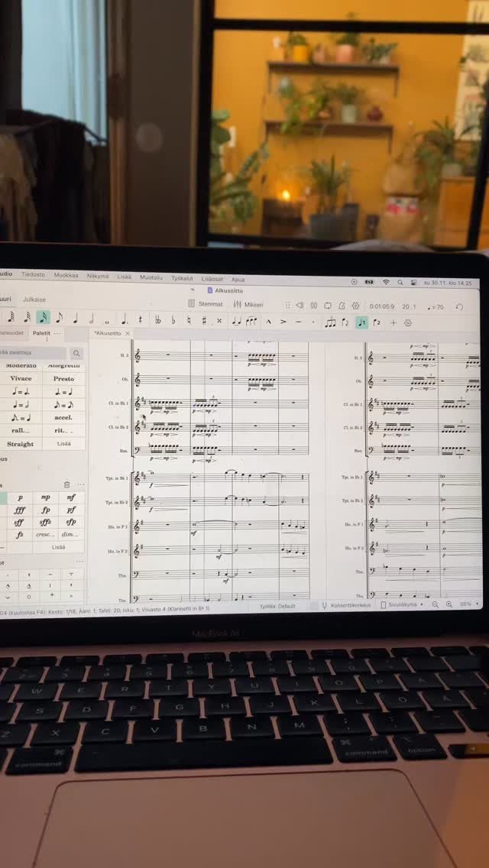Image resolution: width=489 pixels, height=868 pixels.
Task: Select the 16th note duration
Action: pos(43,319)
